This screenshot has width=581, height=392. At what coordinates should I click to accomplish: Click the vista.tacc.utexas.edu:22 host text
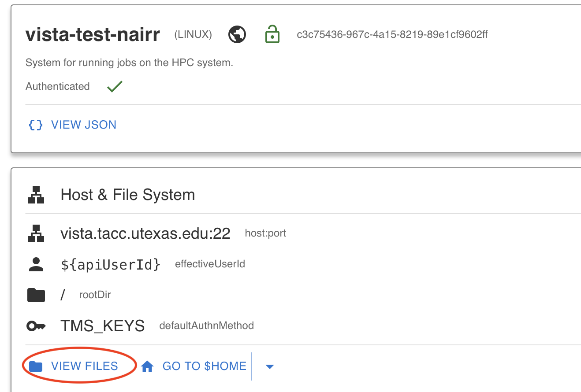(145, 233)
